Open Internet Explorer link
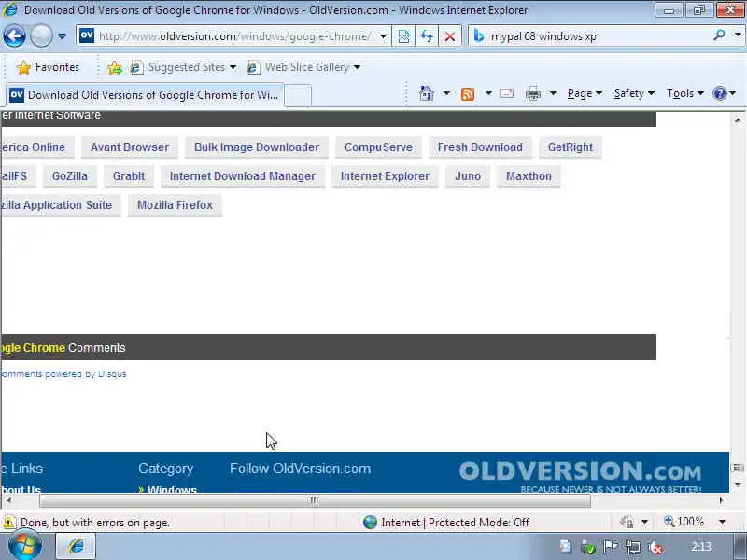 click(x=385, y=176)
